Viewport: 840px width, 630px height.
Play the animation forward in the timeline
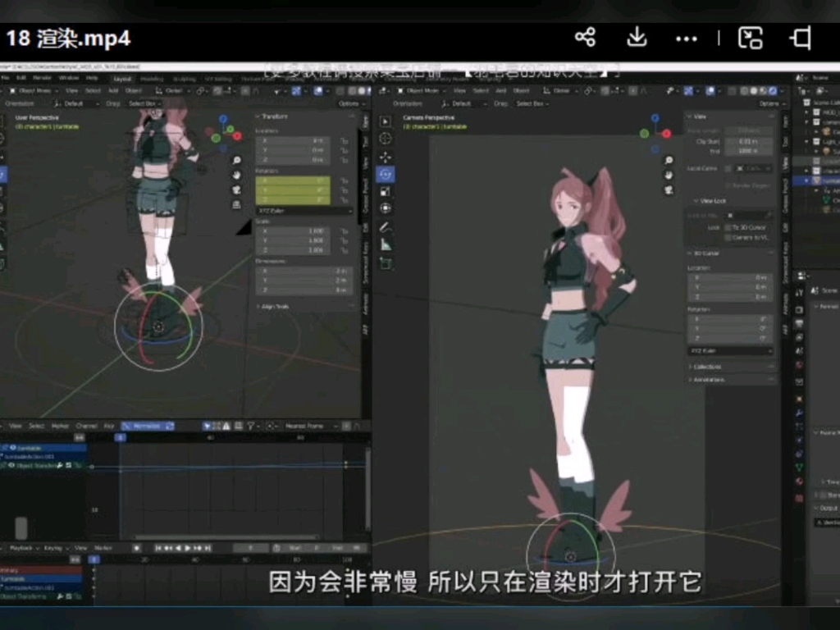coord(188,548)
